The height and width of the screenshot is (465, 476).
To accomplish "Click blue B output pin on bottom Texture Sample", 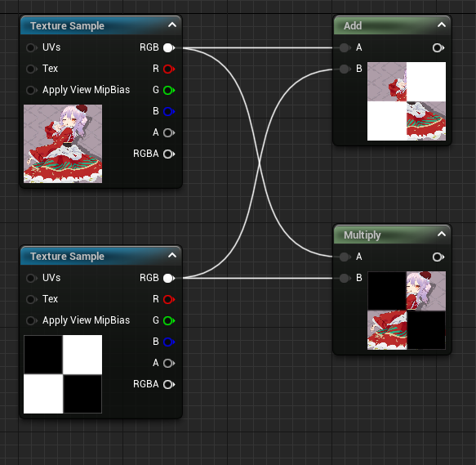I will tap(169, 342).
